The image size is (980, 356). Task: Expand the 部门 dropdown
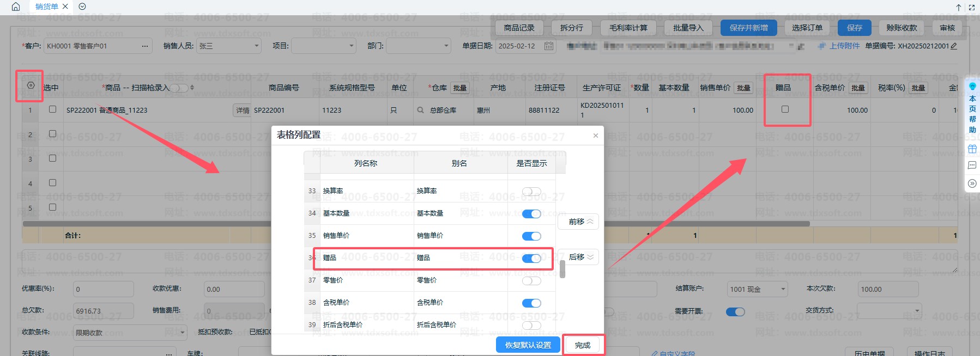coord(446,46)
